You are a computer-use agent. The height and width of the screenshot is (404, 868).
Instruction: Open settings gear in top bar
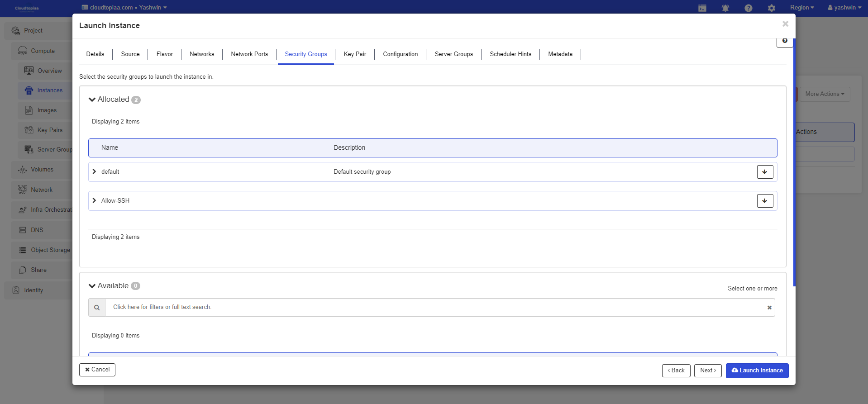(x=771, y=8)
